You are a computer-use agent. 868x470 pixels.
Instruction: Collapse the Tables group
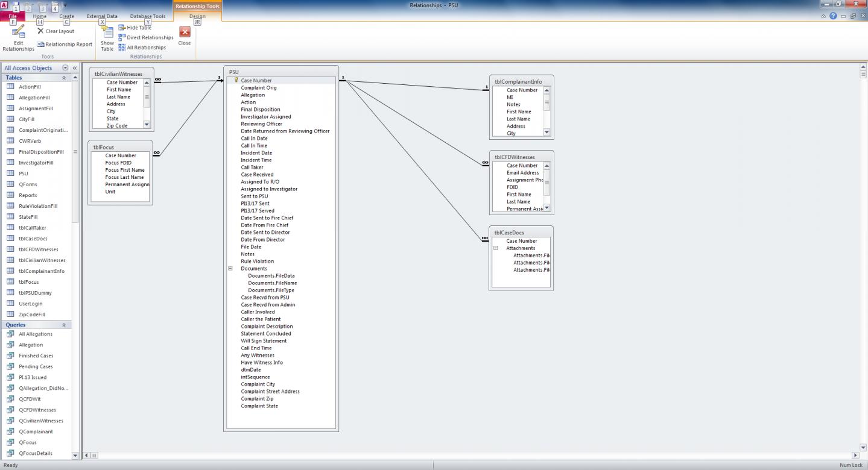coord(64,78)
